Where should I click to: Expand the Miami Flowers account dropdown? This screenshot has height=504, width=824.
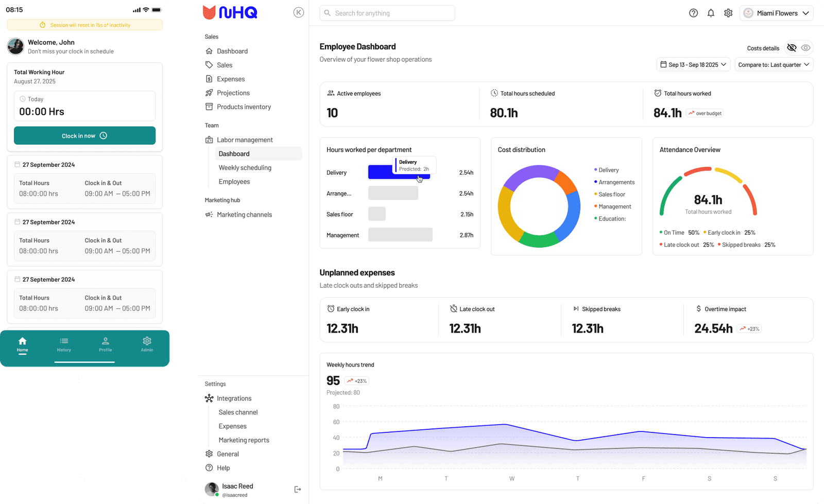777,13
